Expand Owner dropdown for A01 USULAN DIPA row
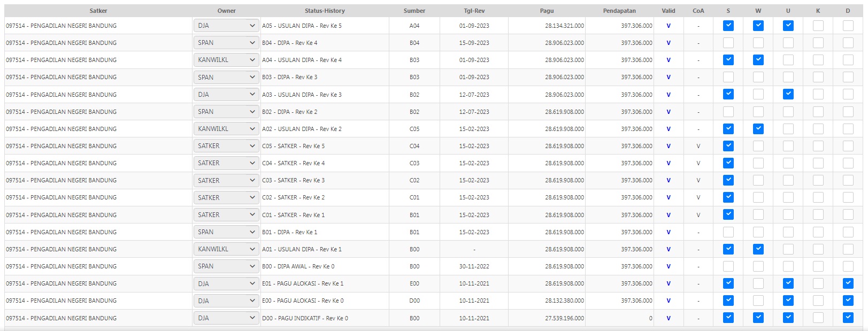868x331 pixels. coord(226,249)
